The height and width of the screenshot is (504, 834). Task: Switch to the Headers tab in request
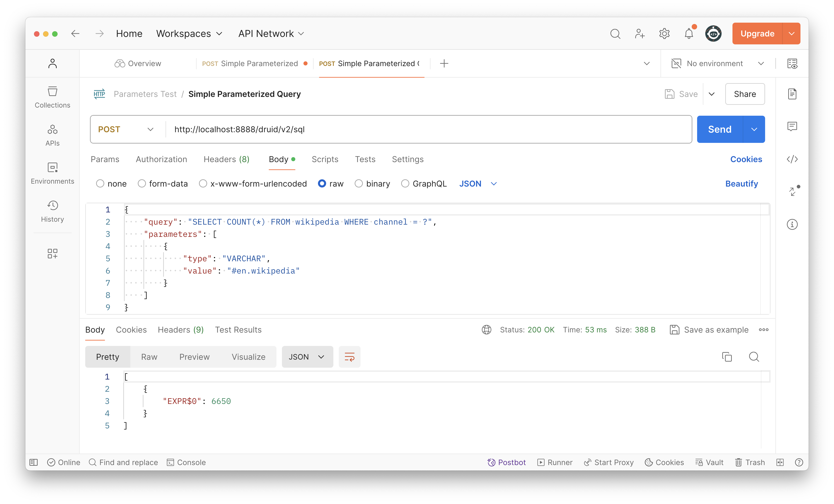(x=226, y=159)
